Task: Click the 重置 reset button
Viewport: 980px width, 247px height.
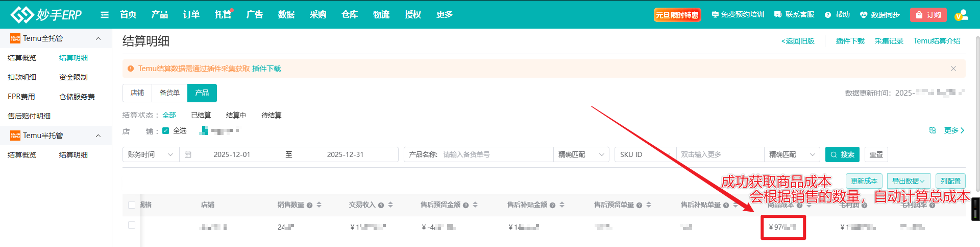Action: 876,154
